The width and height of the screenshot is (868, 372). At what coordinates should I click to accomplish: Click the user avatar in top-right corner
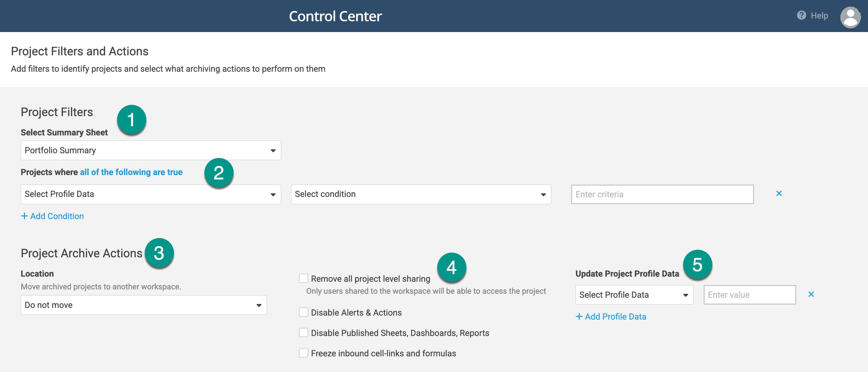851,16
